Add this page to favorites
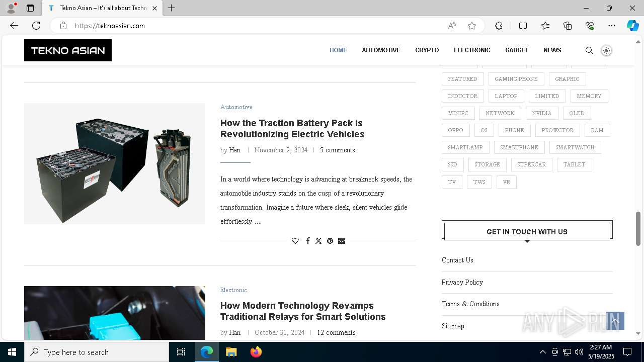The width and height of the screenshot is (644, 362). [x=472, y=26]
